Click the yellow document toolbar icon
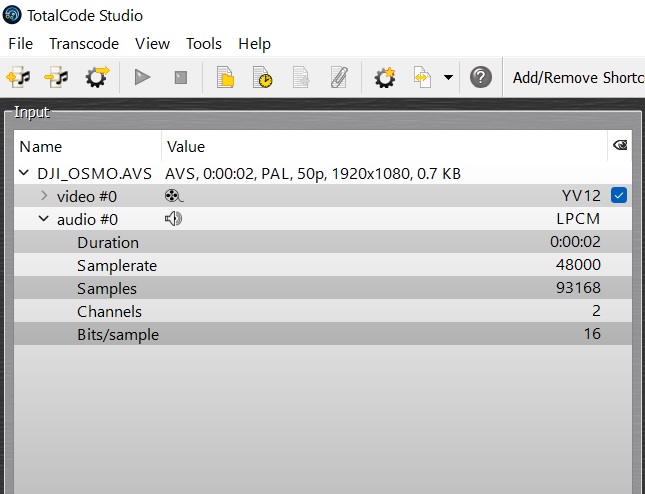 [225, 77]
